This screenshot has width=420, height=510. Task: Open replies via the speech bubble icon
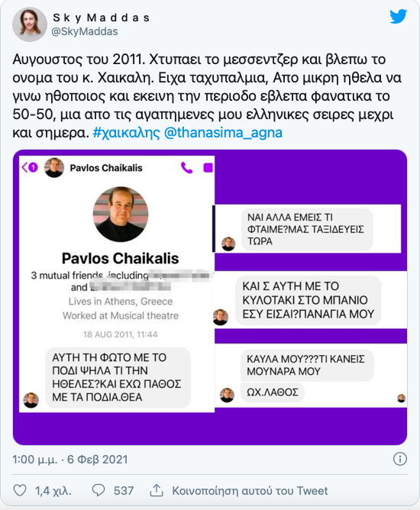coord(99,490)
